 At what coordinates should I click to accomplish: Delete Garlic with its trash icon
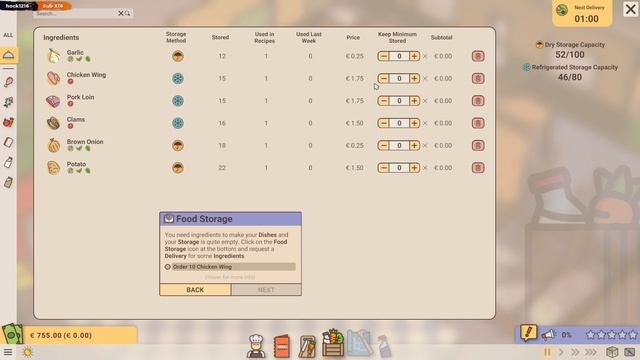coord(478,56)
